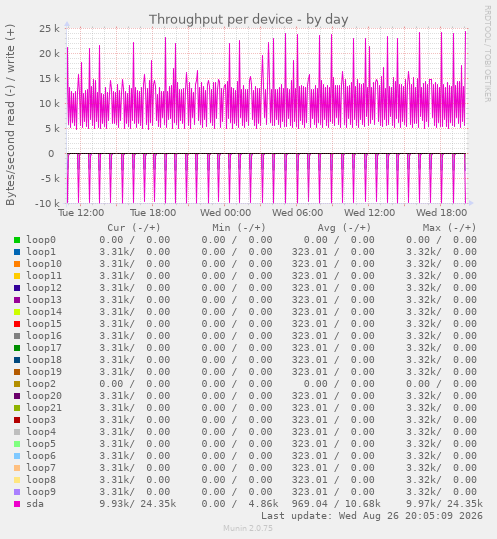
Task: Select the legend label loop12
Action: click(44, 288)
